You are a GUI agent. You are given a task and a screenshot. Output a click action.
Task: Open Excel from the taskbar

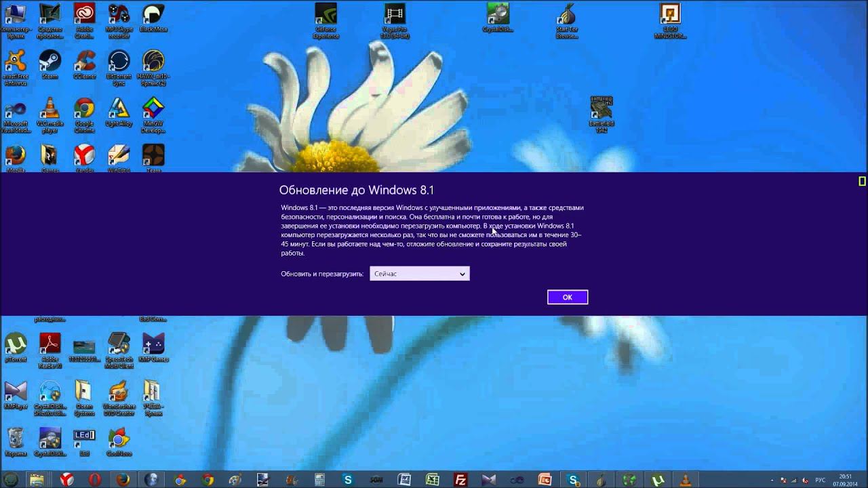click(432, 480)
